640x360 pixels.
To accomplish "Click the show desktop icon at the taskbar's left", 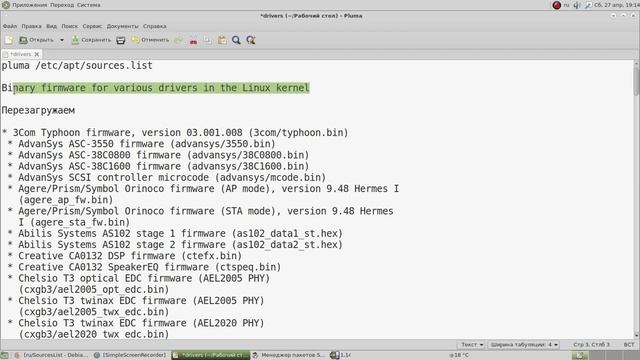I will pyautogui.click(x=5, y=355).
